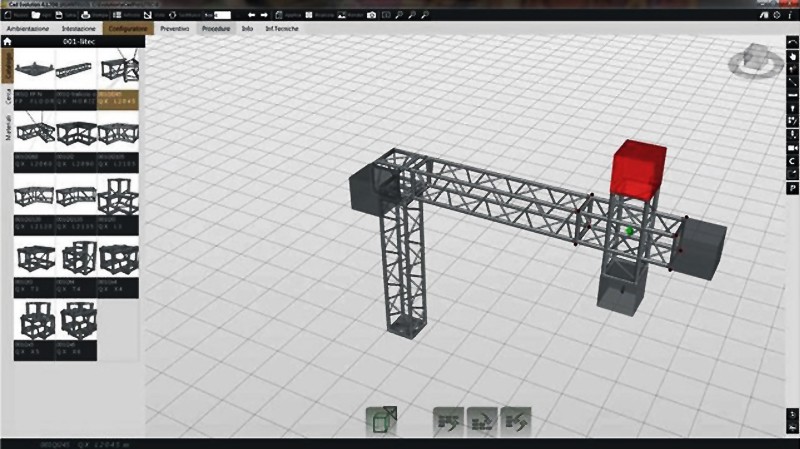
Task: Click the first truss arrangement icon at bottom
Action: coord(447,420)
